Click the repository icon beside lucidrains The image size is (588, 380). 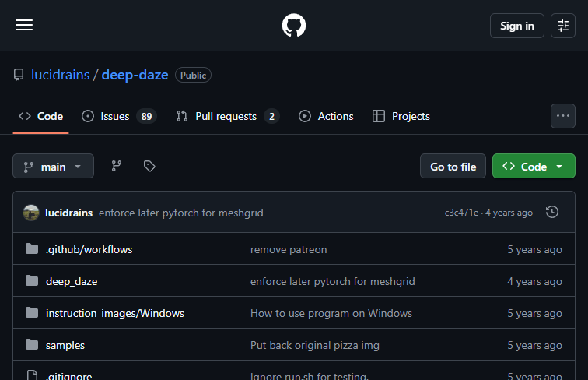tap(19, 75)
